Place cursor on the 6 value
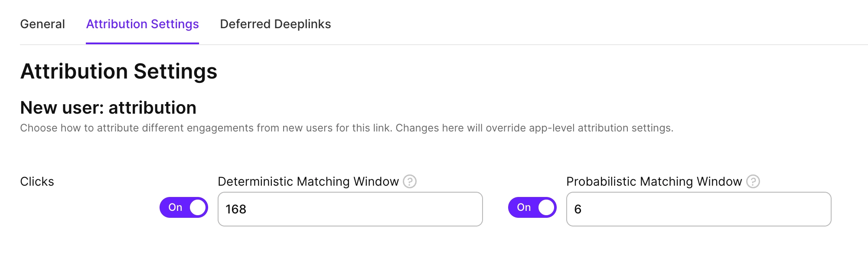 coord(578,209)
